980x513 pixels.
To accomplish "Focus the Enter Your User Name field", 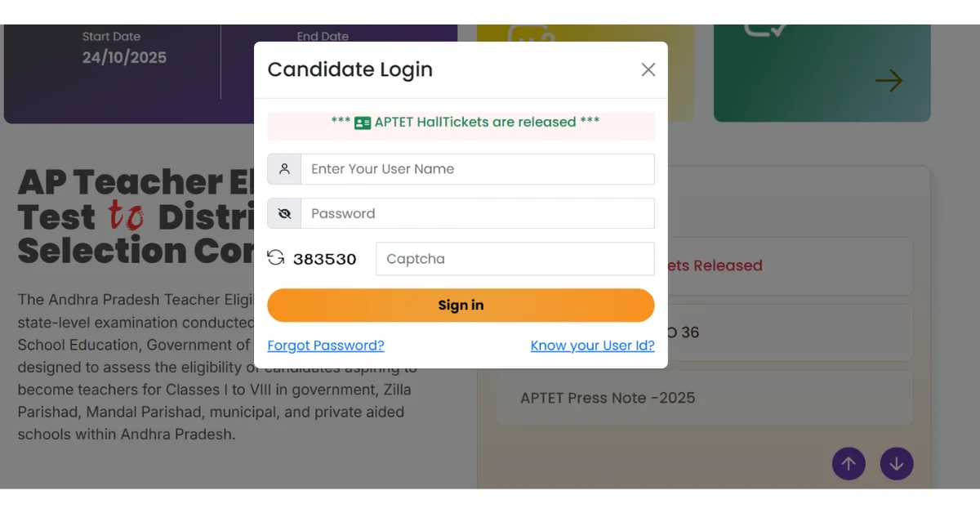I will tap(477, 169).
